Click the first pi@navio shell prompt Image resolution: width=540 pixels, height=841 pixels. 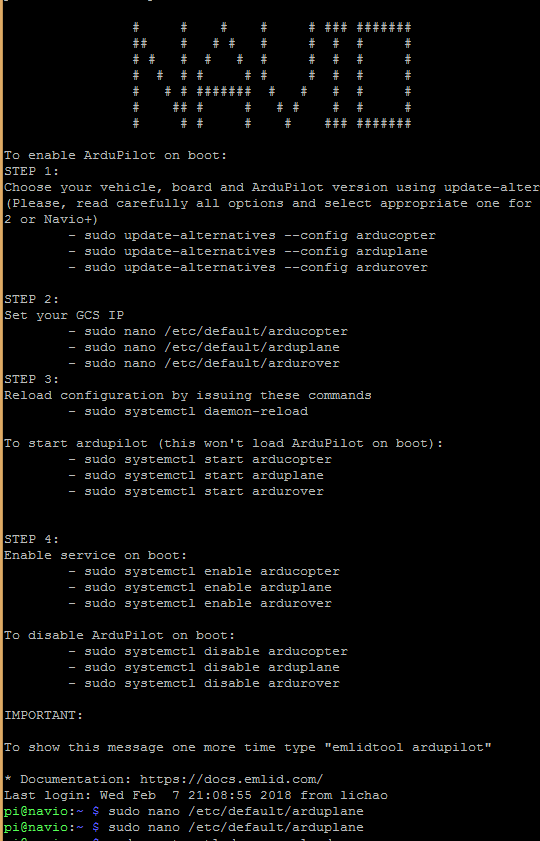[51, 812]
